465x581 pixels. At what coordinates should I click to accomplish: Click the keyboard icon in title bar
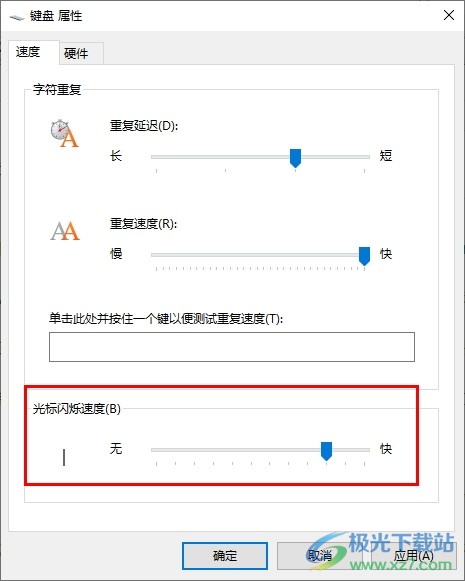16,17
